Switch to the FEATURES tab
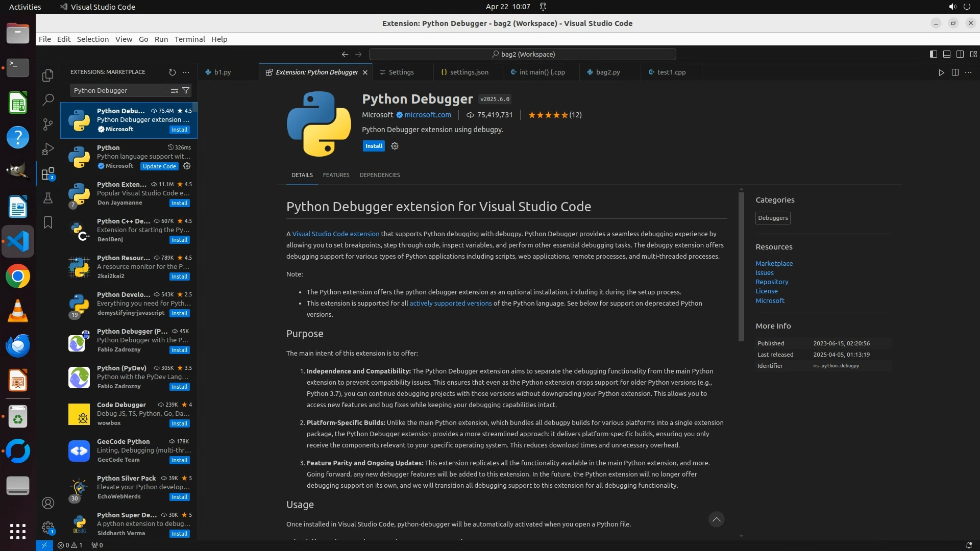The image size is (980, 551). 336,175
